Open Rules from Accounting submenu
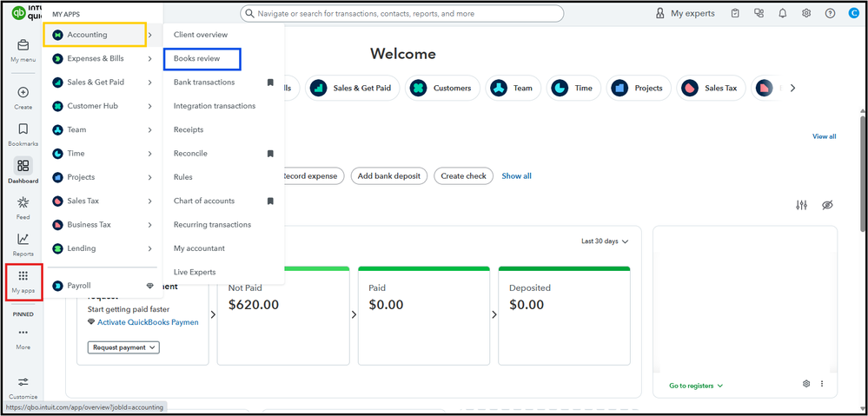This screenshot has width=868, height=416. [x=182, y=177]
